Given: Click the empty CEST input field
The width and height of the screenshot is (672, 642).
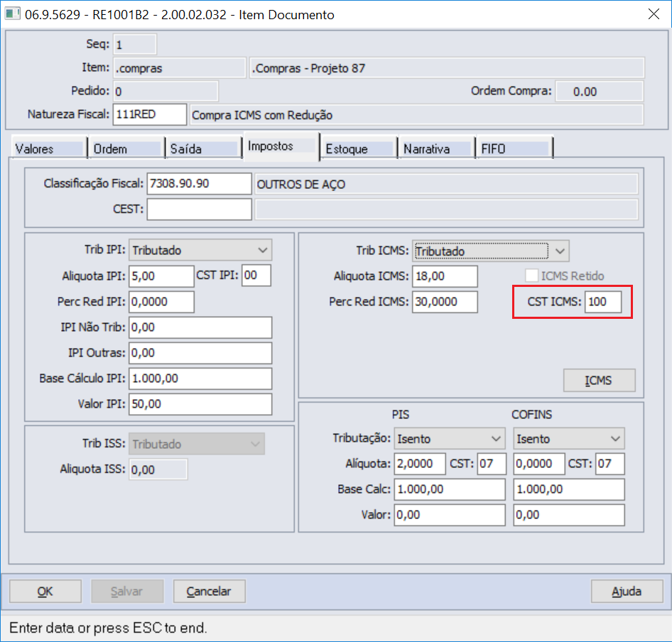Looking at the screenshot, I should (x=200, y=209).
